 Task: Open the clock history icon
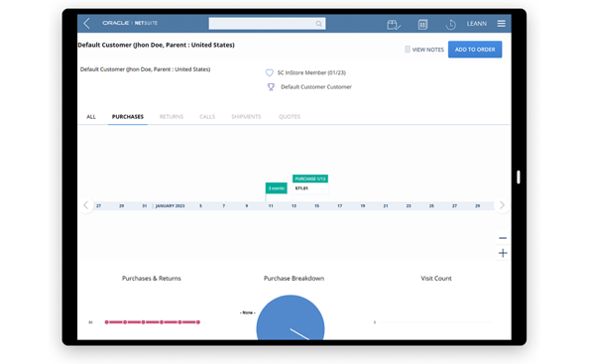[450, 25]
